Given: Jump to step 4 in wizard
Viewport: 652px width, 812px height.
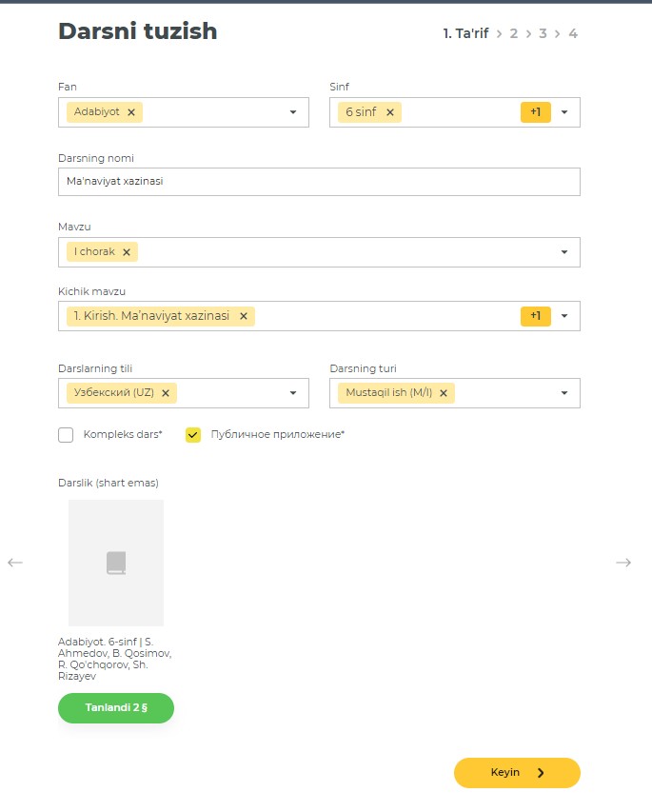Looking at the screenshot, I should pos(573,33).
